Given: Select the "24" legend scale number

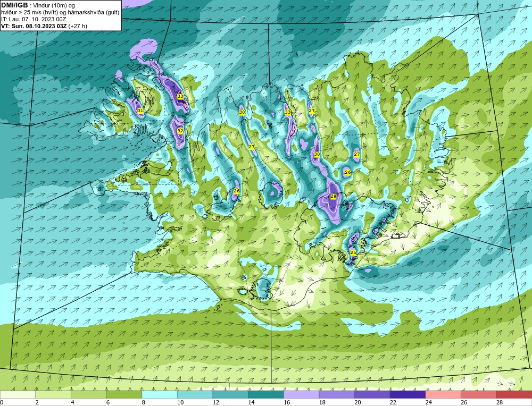Looking at the screenshot, I should (428, 402).
